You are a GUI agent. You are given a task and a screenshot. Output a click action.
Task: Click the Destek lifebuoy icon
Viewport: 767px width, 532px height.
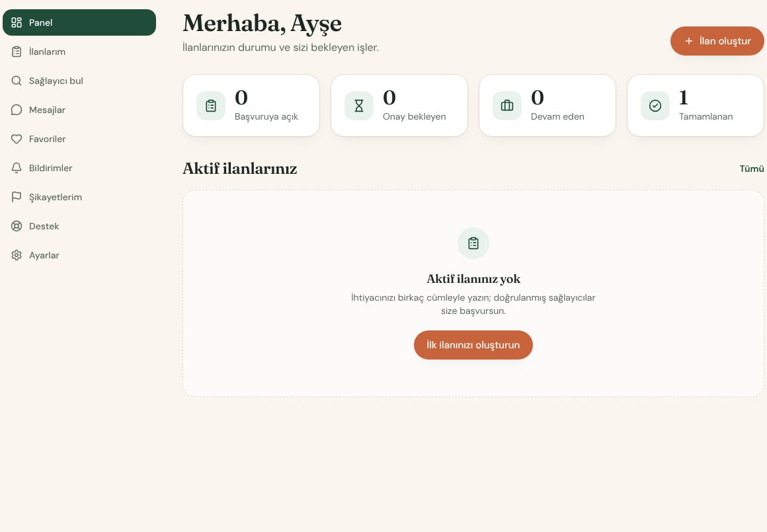[17, 227]
